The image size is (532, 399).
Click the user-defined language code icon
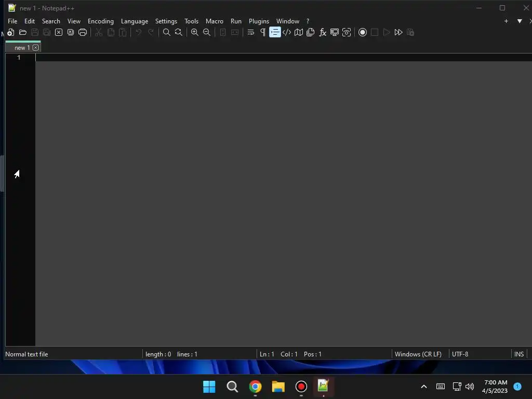point(287,32)
